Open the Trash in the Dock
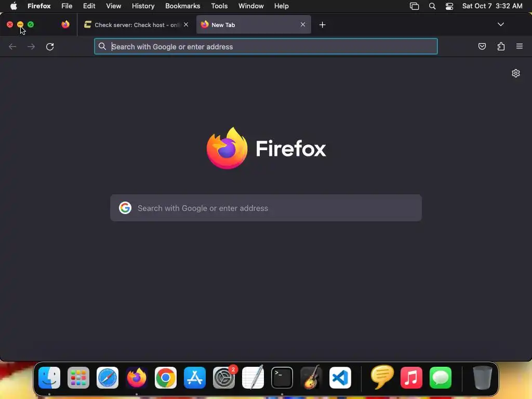532x399 pixels. (x=483, y=378)
